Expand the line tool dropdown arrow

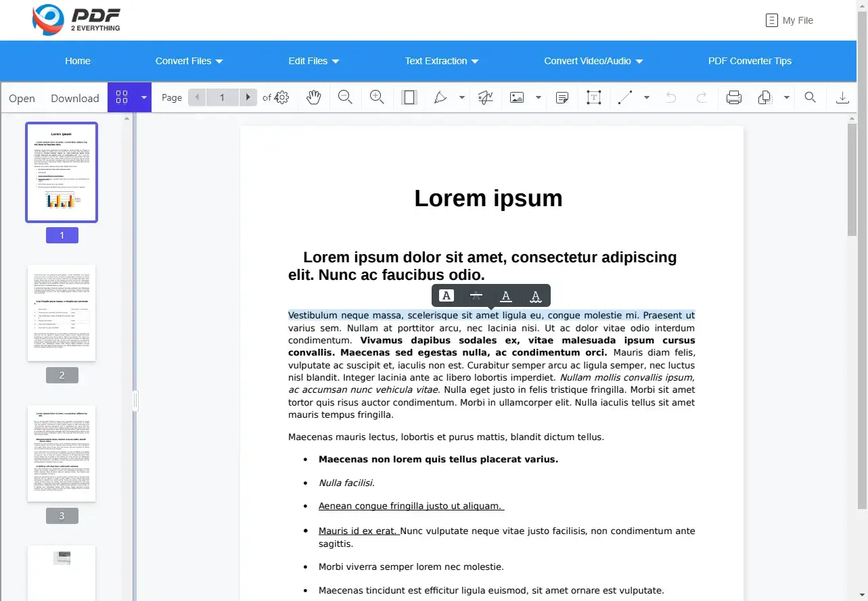tap(647, 97)
